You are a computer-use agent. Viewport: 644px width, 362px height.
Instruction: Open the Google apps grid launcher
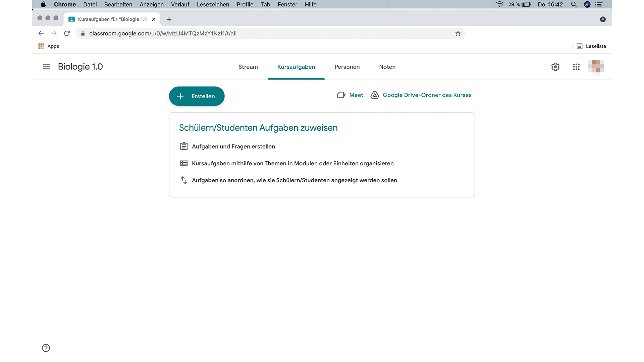577,67
